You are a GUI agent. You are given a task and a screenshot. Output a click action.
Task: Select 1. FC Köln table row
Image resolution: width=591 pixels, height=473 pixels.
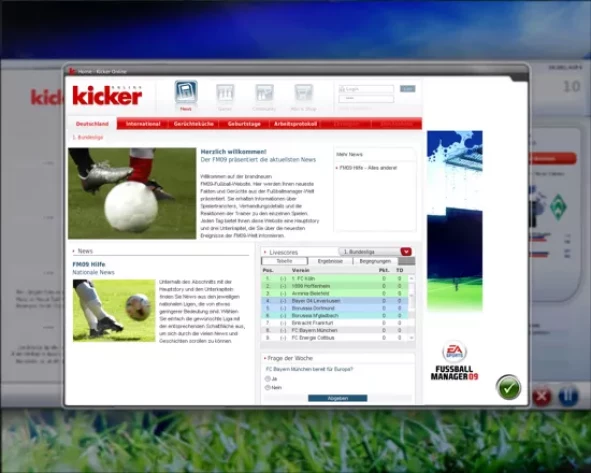(x=335, y=279)
